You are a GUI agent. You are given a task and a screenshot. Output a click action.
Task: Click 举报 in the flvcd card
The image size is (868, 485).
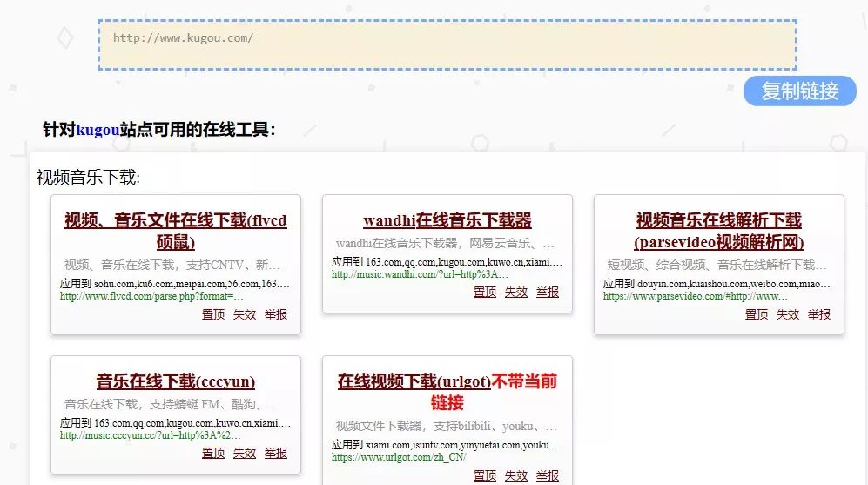click(x=276, y=314)
